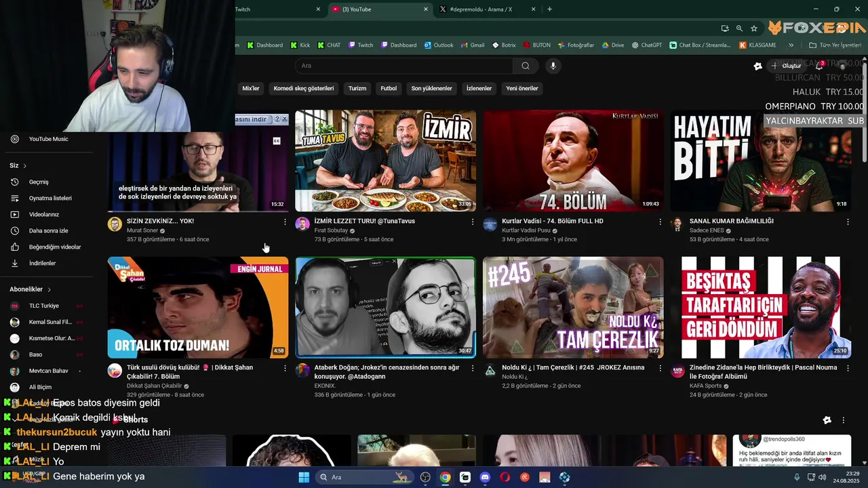
Task: Open the Botrix bookmark
Action: 504,45
